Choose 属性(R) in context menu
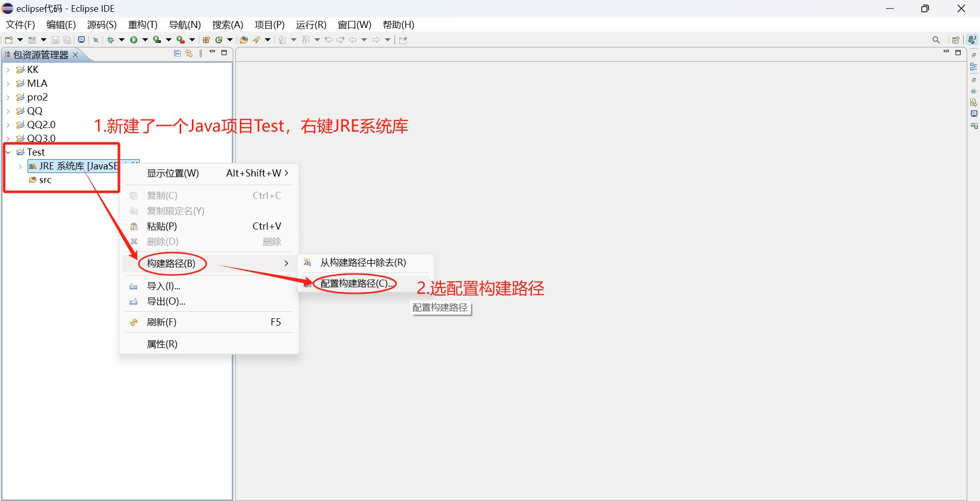This screenshot has width=980, height=501. click(x=209, y=344)
